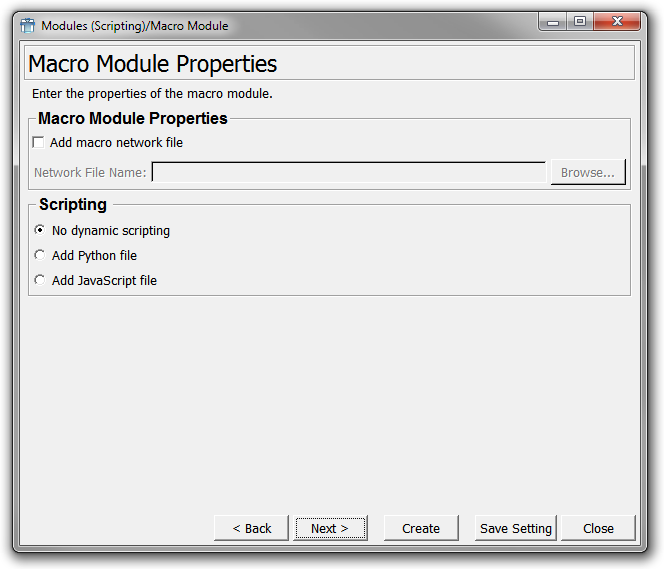Click the Enter the properties instruction text

[x=152, y=94]
